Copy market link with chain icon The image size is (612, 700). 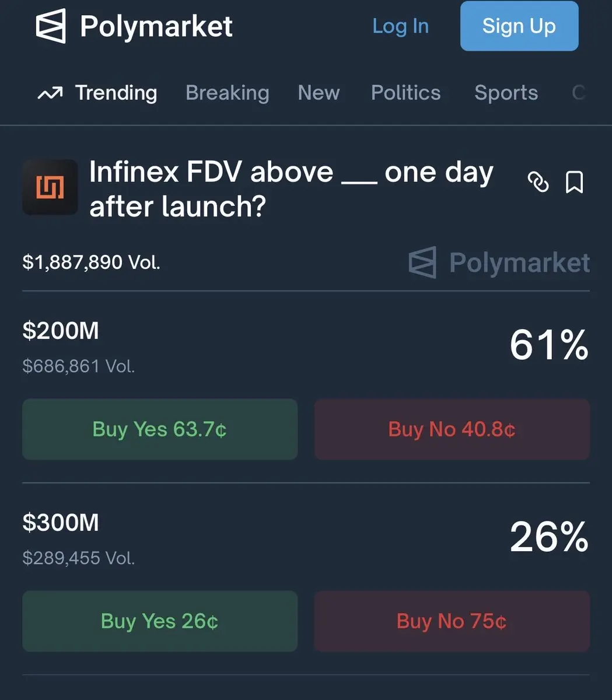(538, 182)
